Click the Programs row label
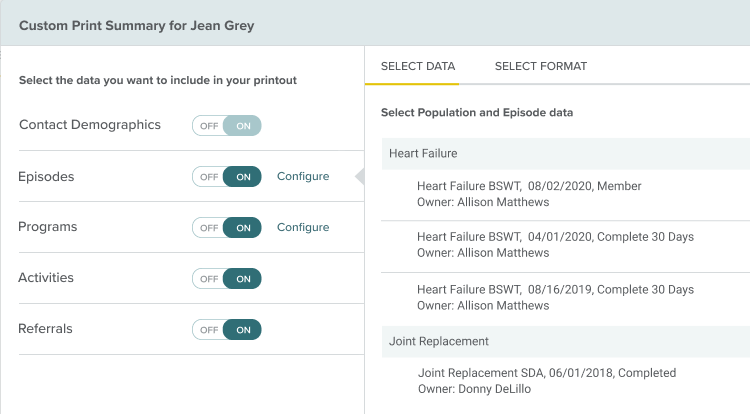The width and height of the screenshot is (750, 414). point(47,228)
